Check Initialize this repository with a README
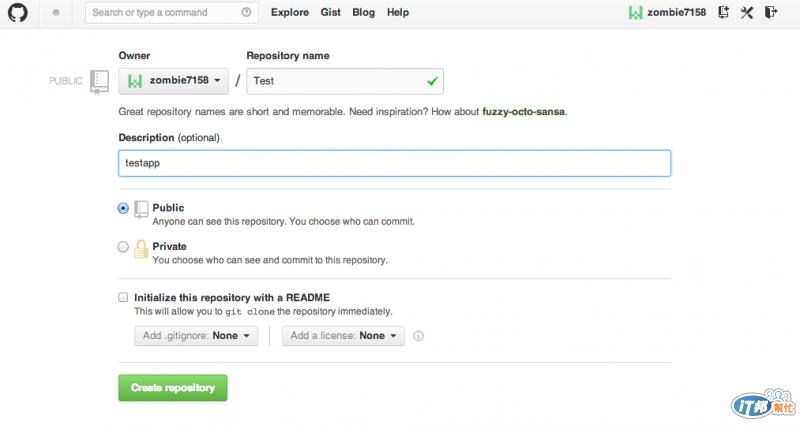This screenshot has height=425, width=800. [123, 297]
